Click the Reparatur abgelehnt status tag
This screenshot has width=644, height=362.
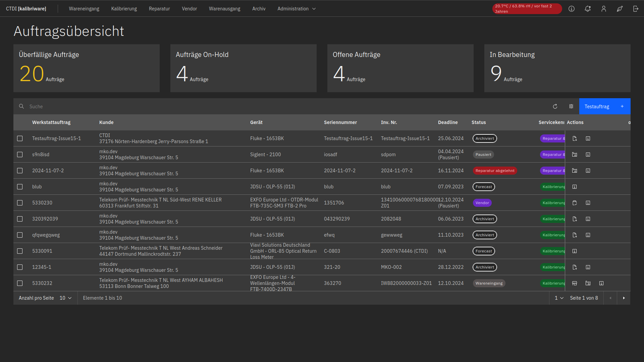tap(495, 171)
